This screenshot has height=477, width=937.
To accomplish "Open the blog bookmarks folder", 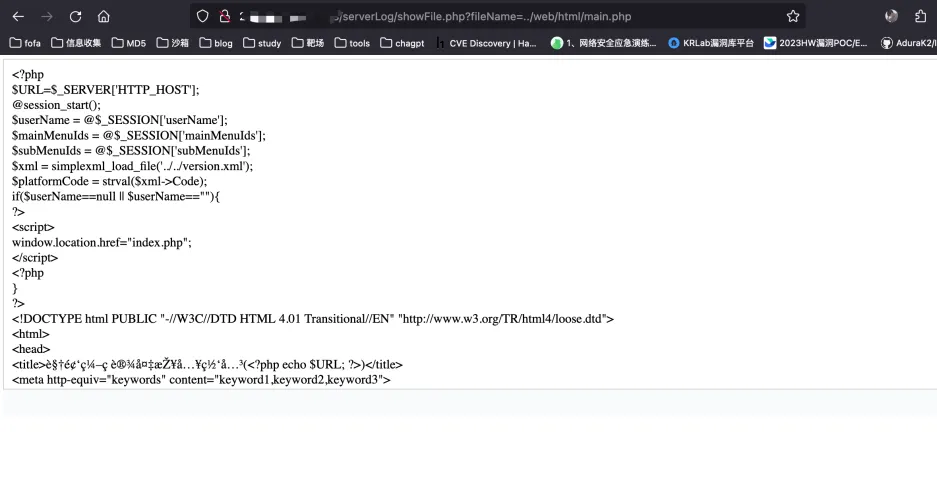I will click(x=216, y=43).
